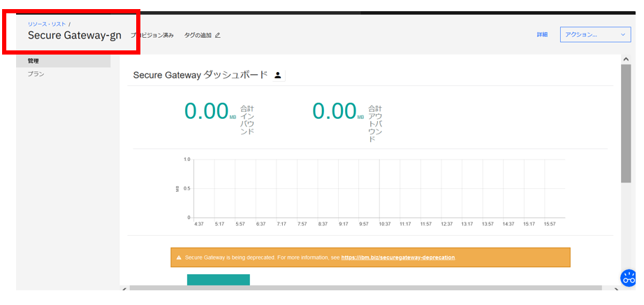Click the user icon beside the dashboard title
Screen dimensions: 644x305
[x=278, y=76]
